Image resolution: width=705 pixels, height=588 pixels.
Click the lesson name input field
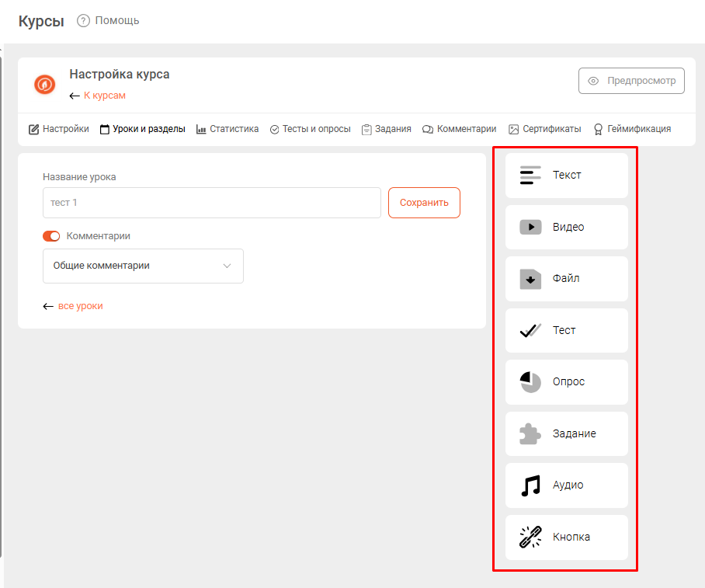tap(211, 203)
